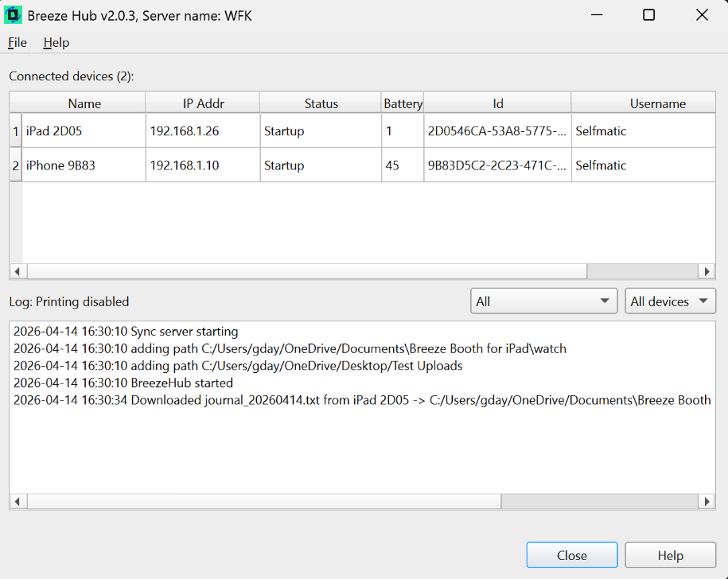Open the All log filter dropdown
Screen dimensions: 728x579
[543, 301]
